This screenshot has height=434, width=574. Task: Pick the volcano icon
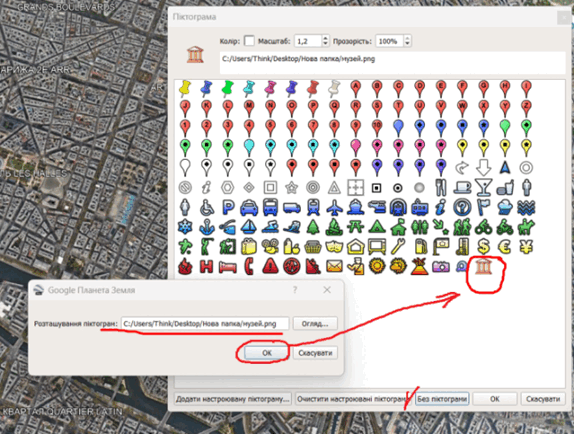point(419,266)
